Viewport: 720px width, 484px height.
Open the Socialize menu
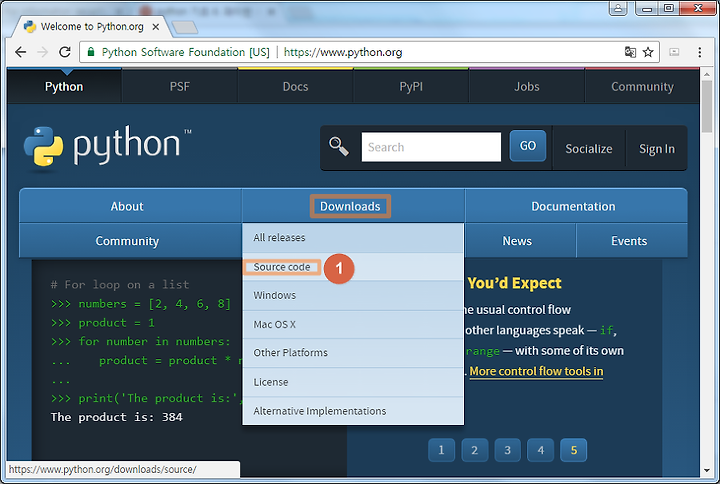click(x=589, y=149)
